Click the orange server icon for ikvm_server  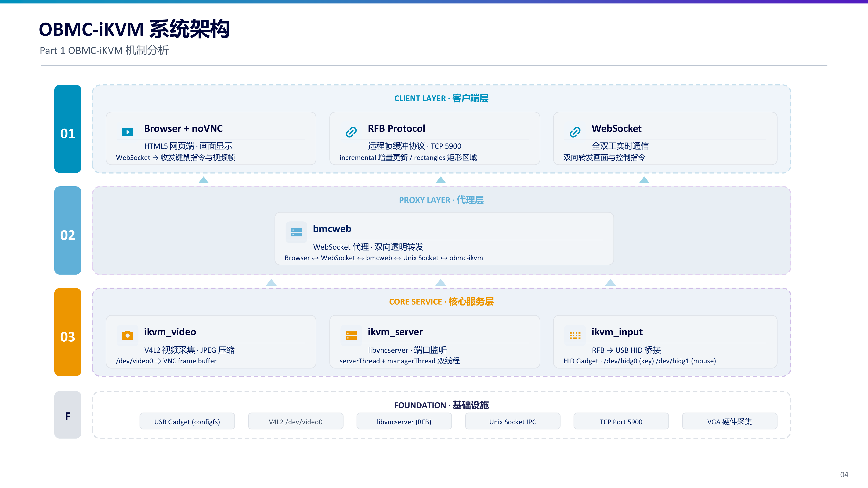pyautogui.click(x=351, y=335)
